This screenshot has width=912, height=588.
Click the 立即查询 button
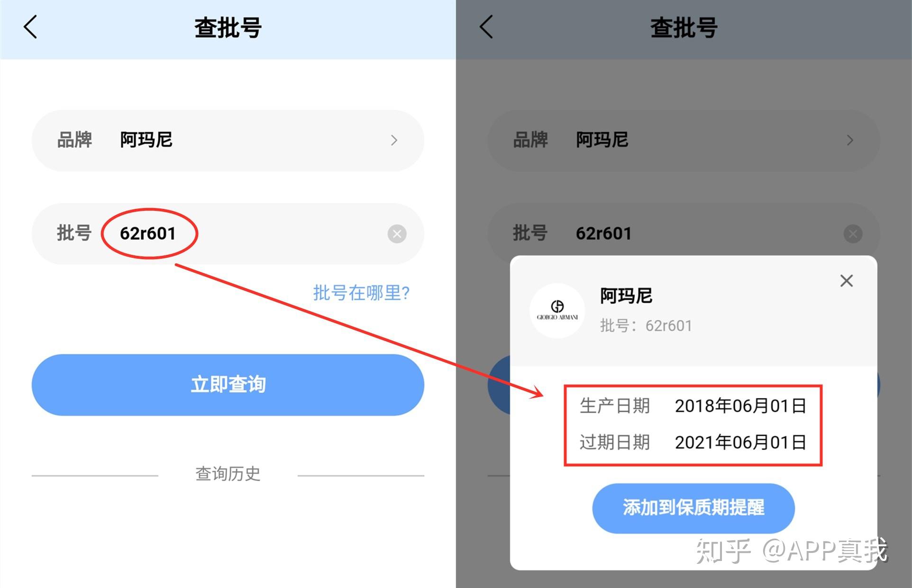(228, 385)
